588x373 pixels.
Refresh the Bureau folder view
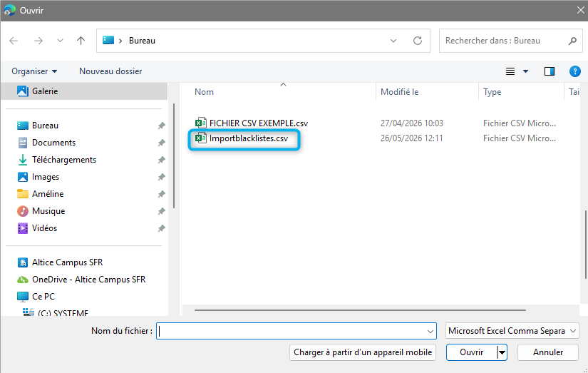point(418,41)
